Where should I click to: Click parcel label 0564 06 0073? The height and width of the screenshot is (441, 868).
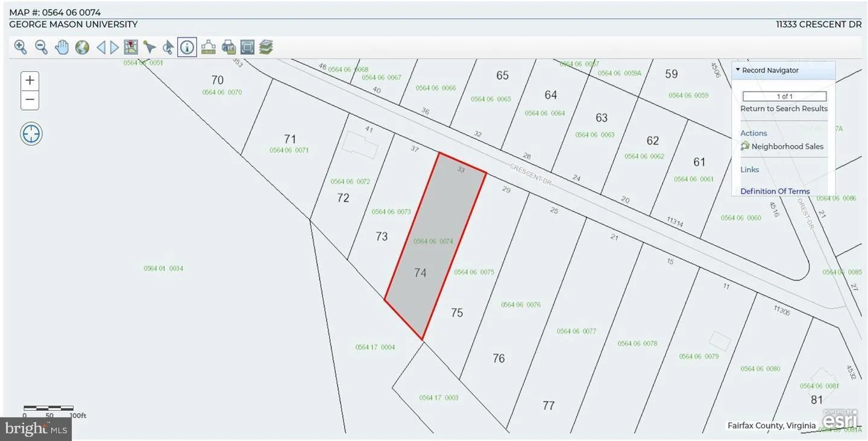pyautogui.click(x=391, y=211)
